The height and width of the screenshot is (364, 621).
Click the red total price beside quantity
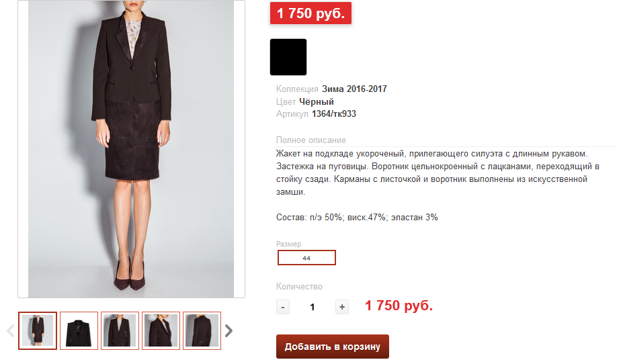[399, 306]
